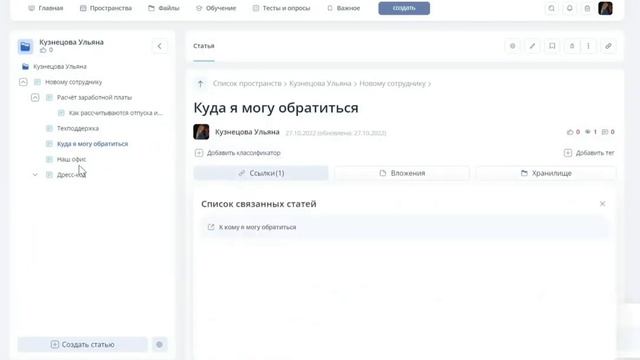Collapse the Расчёт заработной платы node
The image size is (640, 360).
tap(35, 98)
